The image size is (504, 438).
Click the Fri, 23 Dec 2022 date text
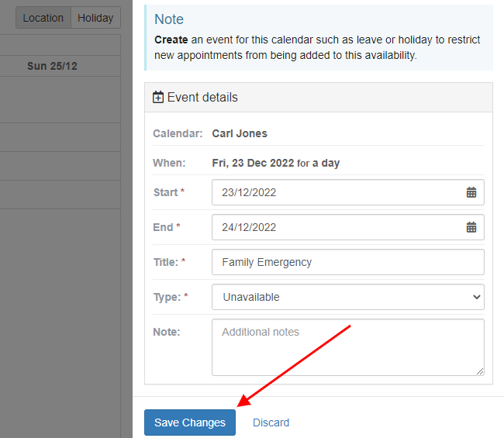click(253, 163)
